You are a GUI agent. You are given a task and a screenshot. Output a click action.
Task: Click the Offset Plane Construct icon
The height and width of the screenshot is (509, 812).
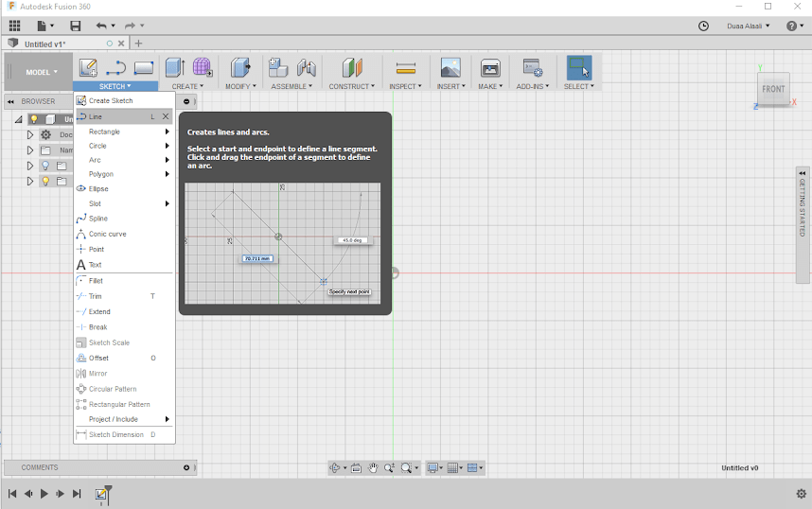coord(352,68)
